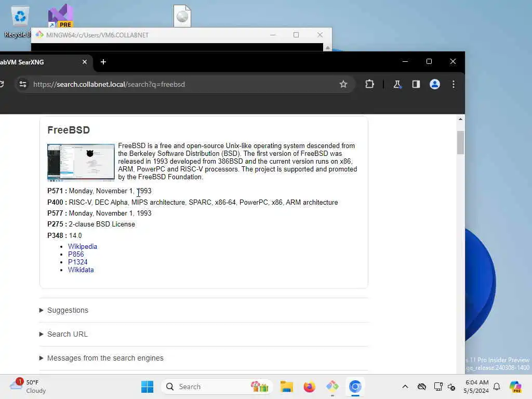Viewport: 532px width, 399px height.
Task: Click the page vertical scrollbar thumb
Action: (460, 142)
